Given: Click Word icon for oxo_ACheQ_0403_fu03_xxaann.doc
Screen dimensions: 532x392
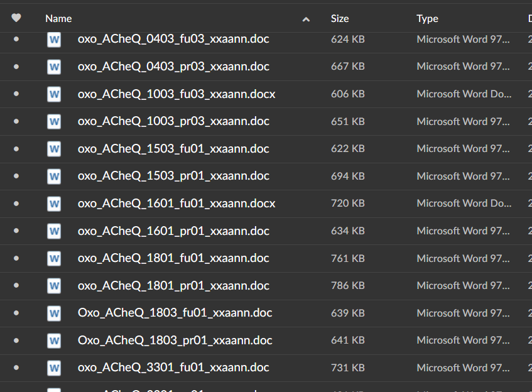Looking at the screenshot, I should click(x=54, y=39).
